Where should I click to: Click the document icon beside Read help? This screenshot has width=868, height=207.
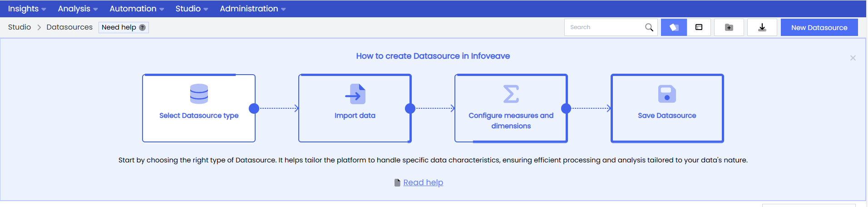coord(398,182)
